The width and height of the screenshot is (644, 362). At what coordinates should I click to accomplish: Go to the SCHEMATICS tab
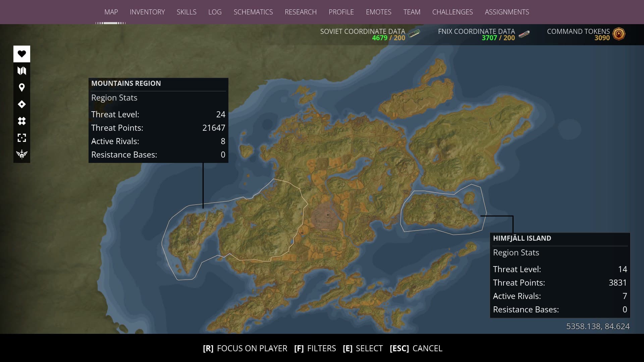(x=253, y=12)
